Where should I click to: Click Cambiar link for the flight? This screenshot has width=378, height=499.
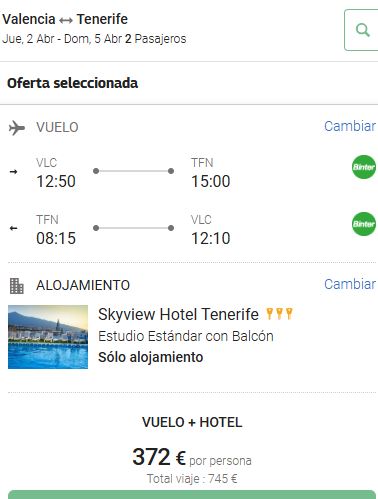click(350, 126)
